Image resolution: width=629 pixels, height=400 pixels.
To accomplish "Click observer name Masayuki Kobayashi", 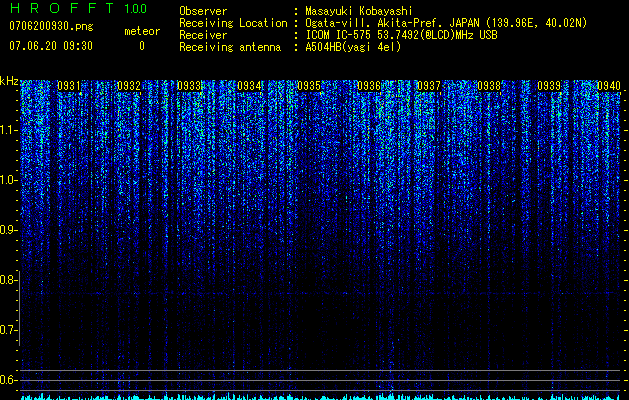I will point(359,11).
